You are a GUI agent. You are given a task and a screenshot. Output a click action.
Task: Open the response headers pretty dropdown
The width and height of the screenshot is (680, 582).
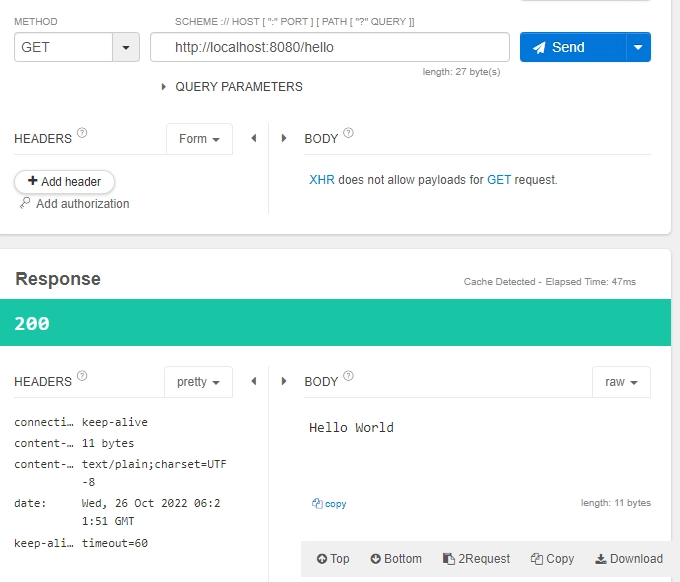click(198, 382)
